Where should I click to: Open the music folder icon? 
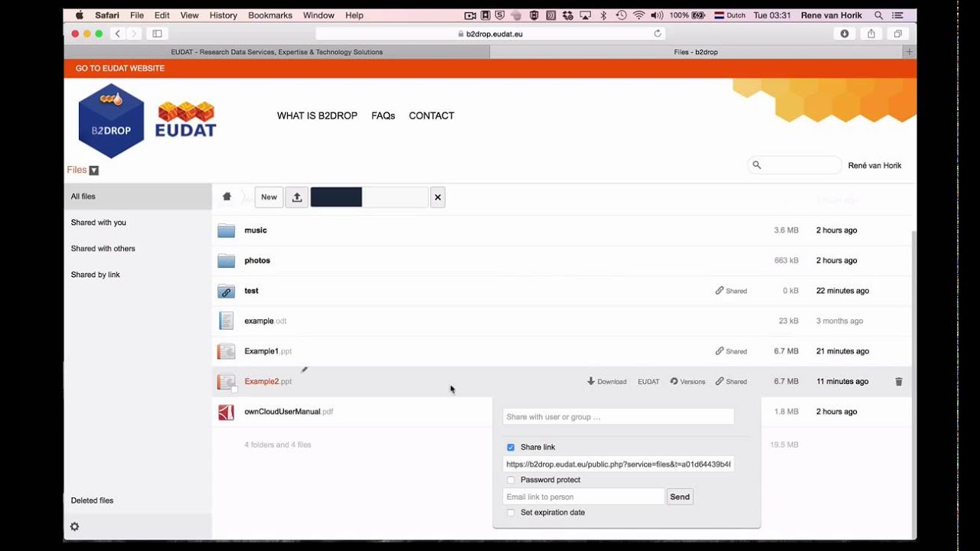click(226, 230)
